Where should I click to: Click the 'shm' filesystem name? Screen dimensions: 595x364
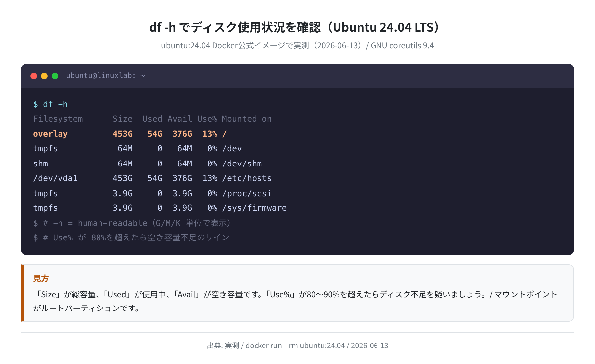click(41, 164)
